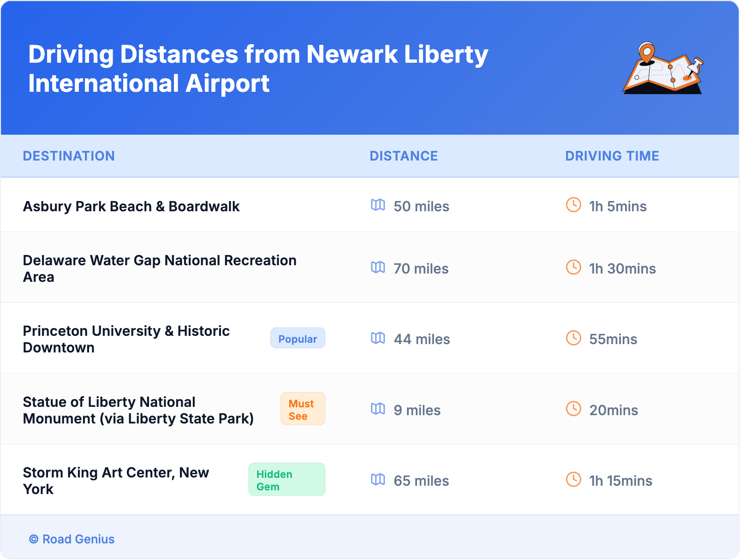Click the clock icon beside 1h 15mins
Image resolution: width=740 pixels, height=560 pixels.
coord(573,480)
